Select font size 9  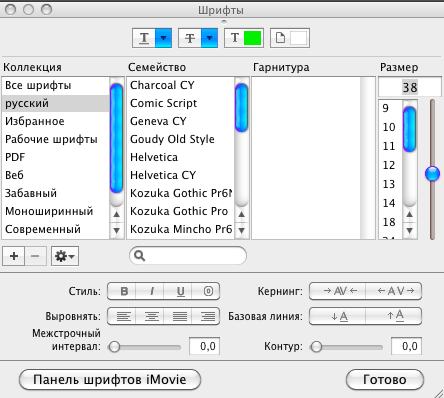tap(390, 108)
